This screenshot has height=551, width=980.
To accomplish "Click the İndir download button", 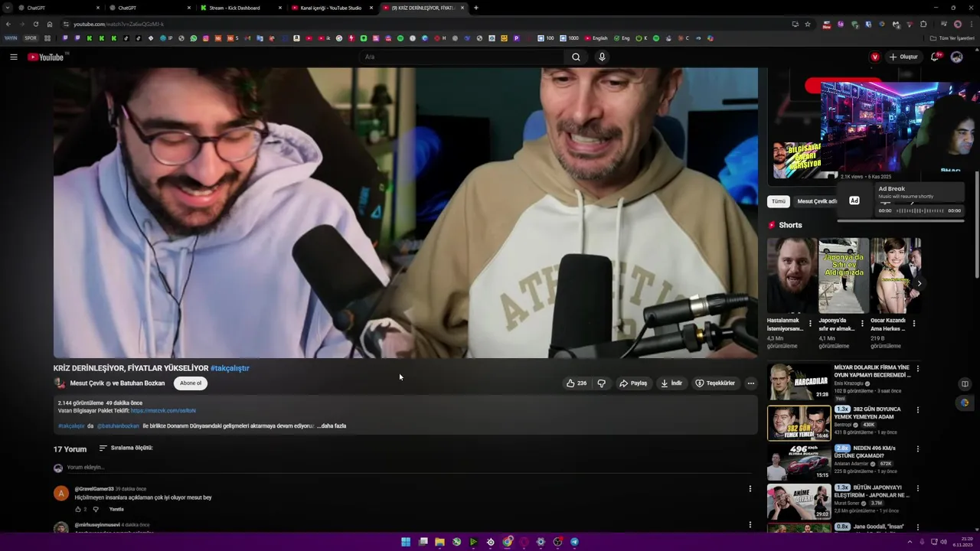I will 671,383.
